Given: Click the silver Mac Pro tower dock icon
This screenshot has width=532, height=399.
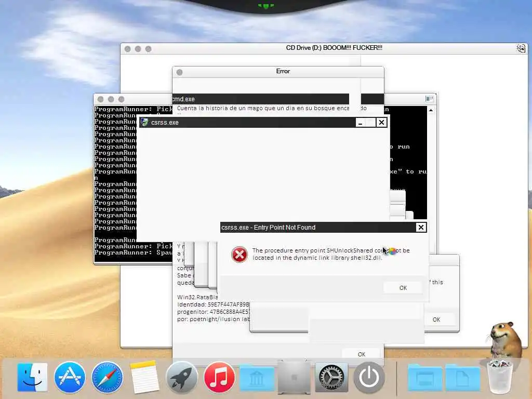Looking at the screenshot, I should [294, 377].
